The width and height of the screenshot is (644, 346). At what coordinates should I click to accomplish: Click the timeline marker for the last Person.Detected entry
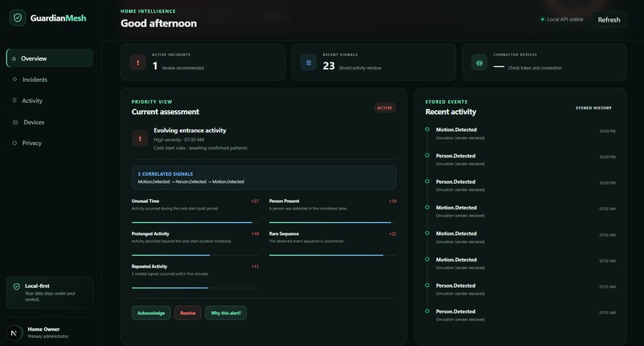tap(427, 311)
